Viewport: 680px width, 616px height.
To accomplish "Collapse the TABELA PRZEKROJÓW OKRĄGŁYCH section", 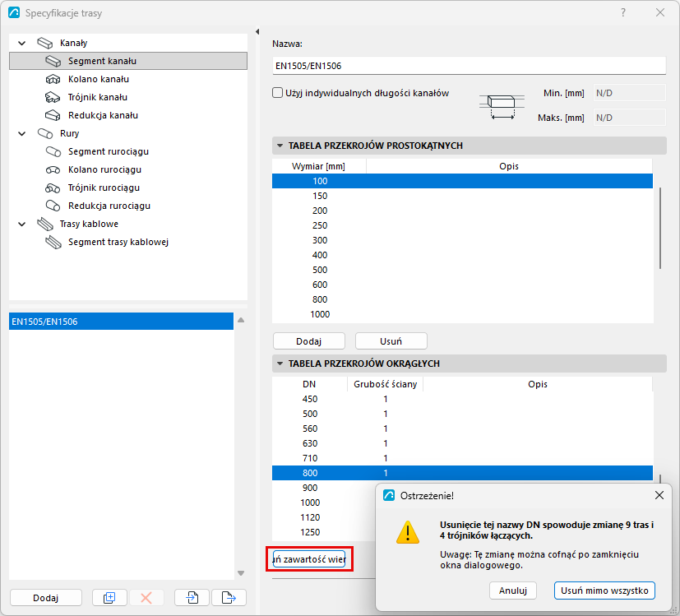I will point(280,364).
